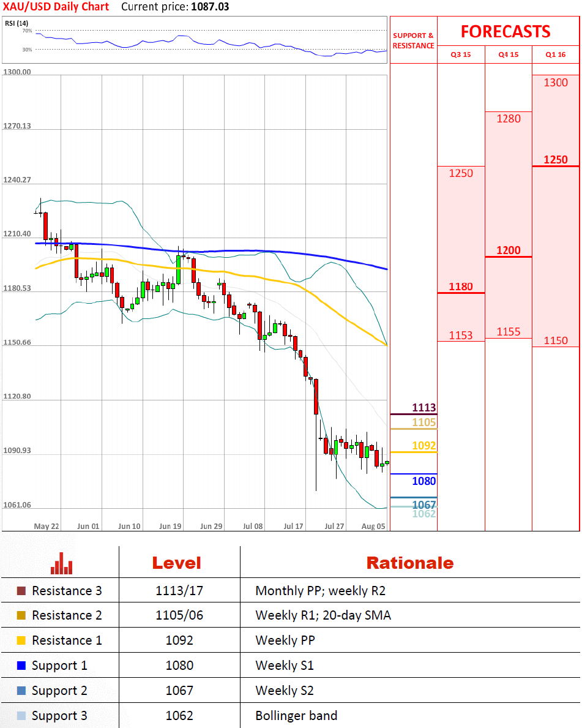The width and height of the screenshot is (582, 728).
Task: Click the Support 3 light blue square marker
Action: [21, 716]
